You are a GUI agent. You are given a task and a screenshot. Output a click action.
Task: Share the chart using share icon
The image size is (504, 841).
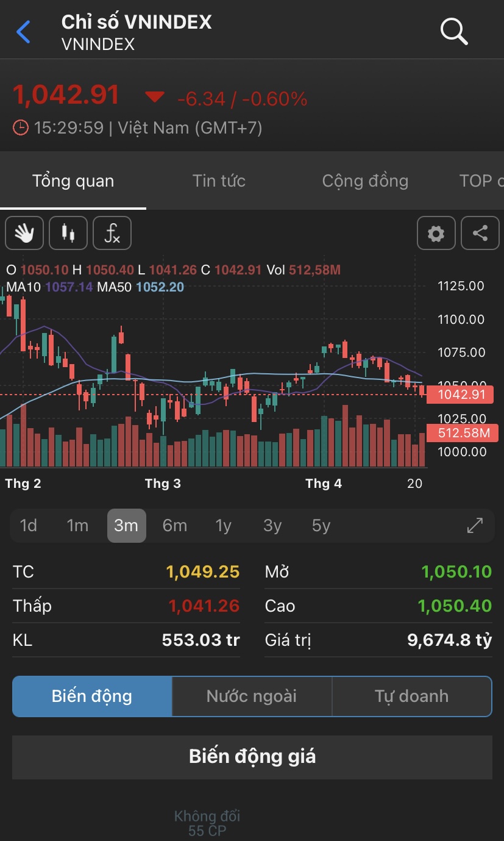[x=480, y=233]
